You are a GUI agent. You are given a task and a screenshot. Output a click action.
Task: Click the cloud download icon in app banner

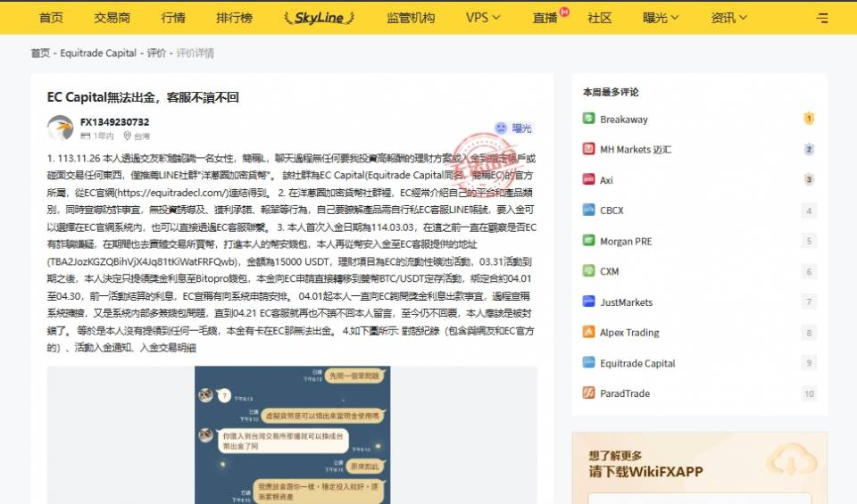coord(791,460)
